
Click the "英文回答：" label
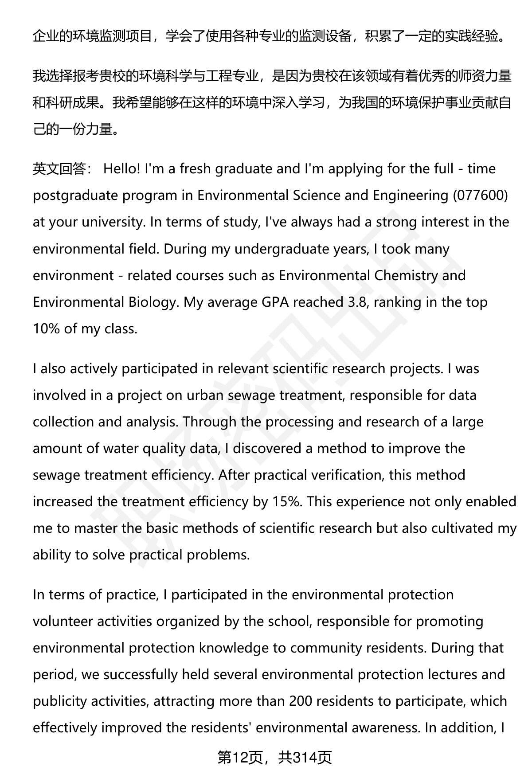click(62, 169)
